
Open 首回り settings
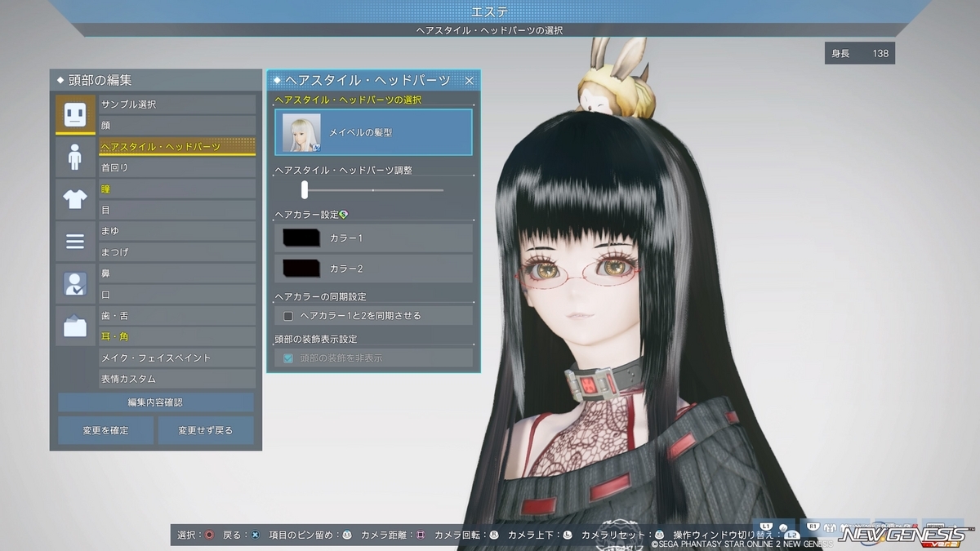coord(178,168)
